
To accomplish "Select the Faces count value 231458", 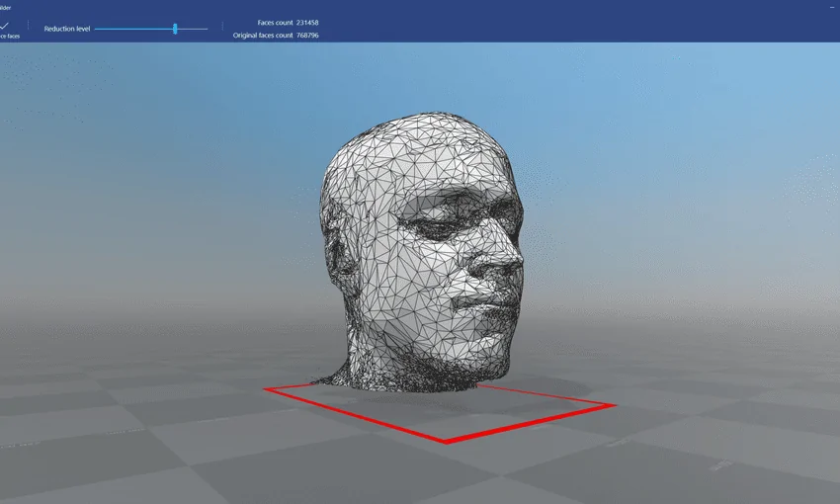I will (307, 22).
